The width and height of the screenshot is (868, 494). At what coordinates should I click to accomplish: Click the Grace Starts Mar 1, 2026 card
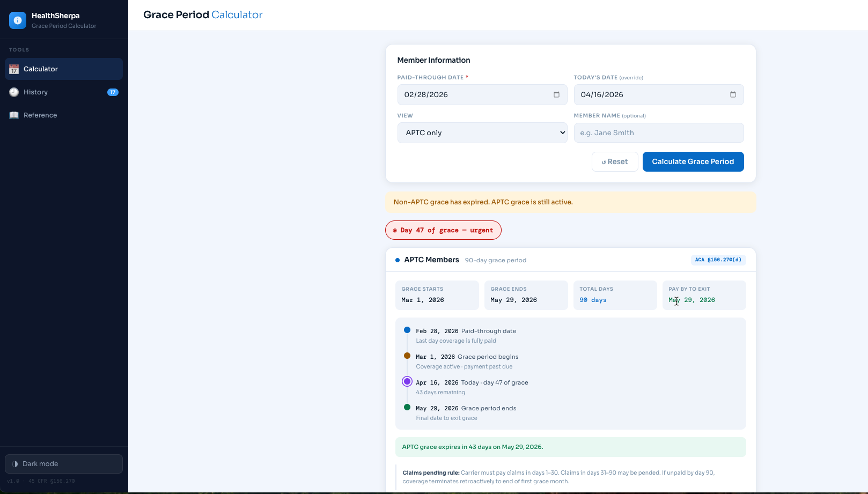click(x=437, y=295)
